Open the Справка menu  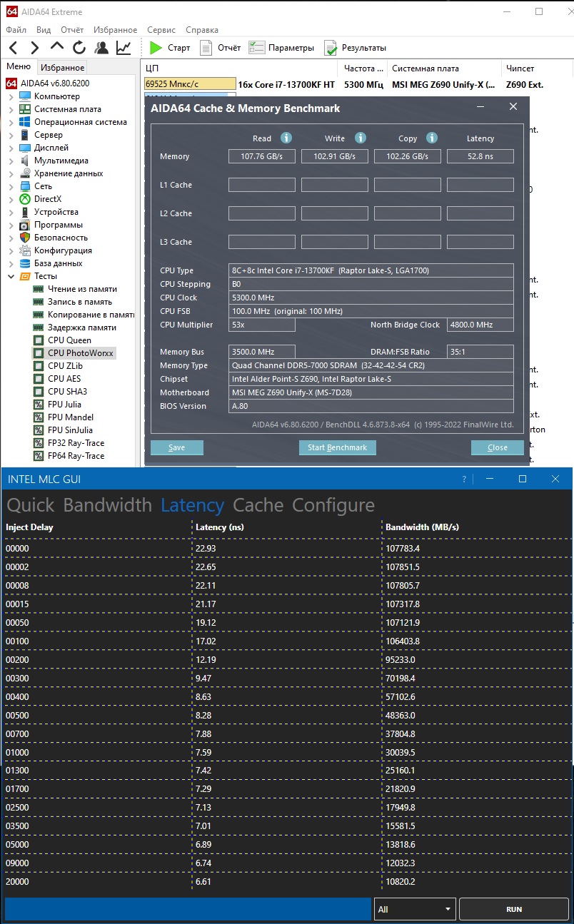click(202, 30)
